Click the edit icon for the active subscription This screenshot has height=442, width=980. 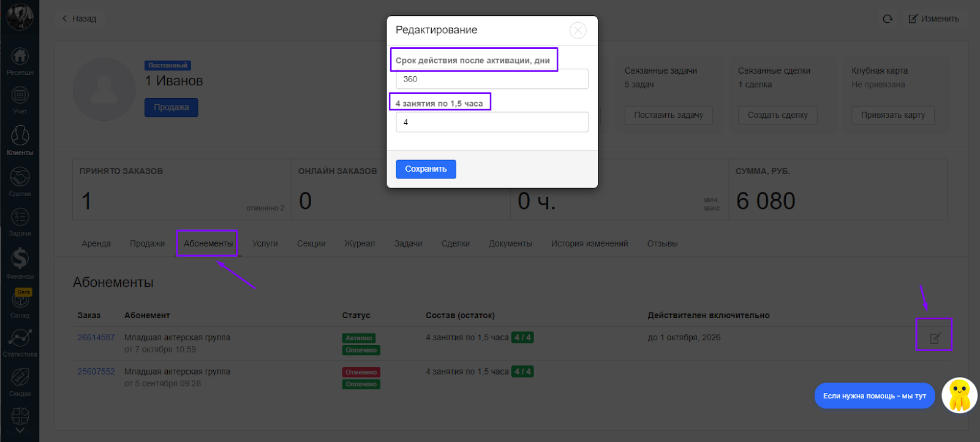(935, 338)
